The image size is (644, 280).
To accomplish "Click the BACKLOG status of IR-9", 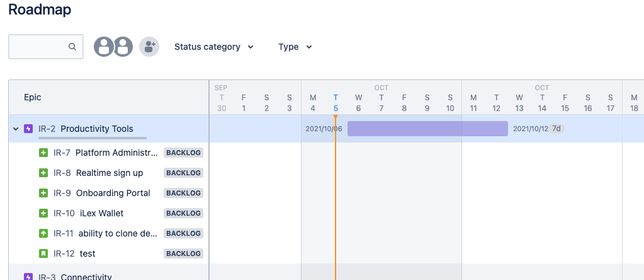I will pyautogui.click(x=184, y=193).
